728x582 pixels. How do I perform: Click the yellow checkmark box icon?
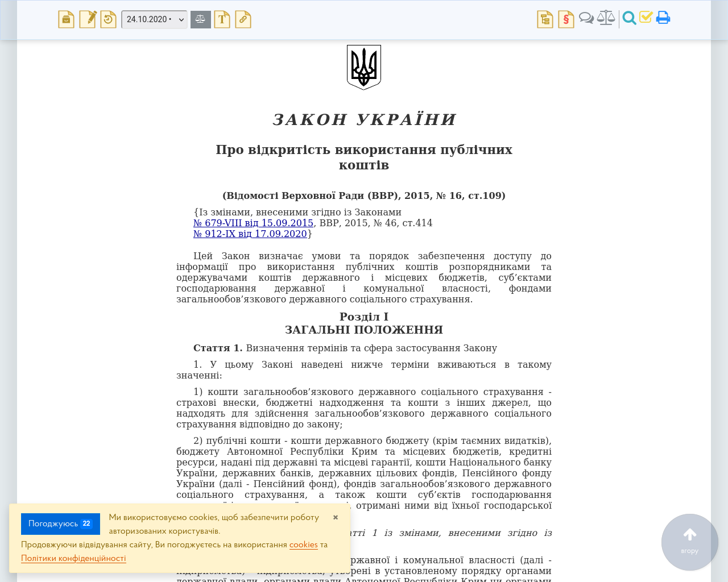click(646, 17)
